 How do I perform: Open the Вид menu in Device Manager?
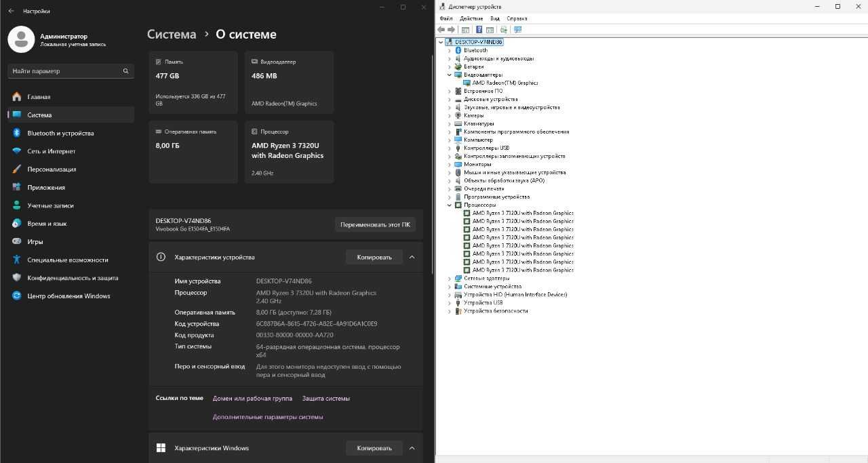click(495, 18)
